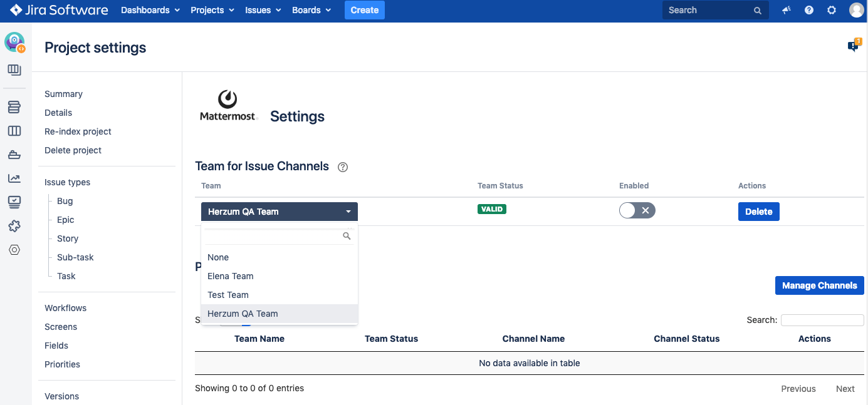Screen dimensions: 868x405
Task: Click the Delete button in Actions column
Action: click(758, 212)
